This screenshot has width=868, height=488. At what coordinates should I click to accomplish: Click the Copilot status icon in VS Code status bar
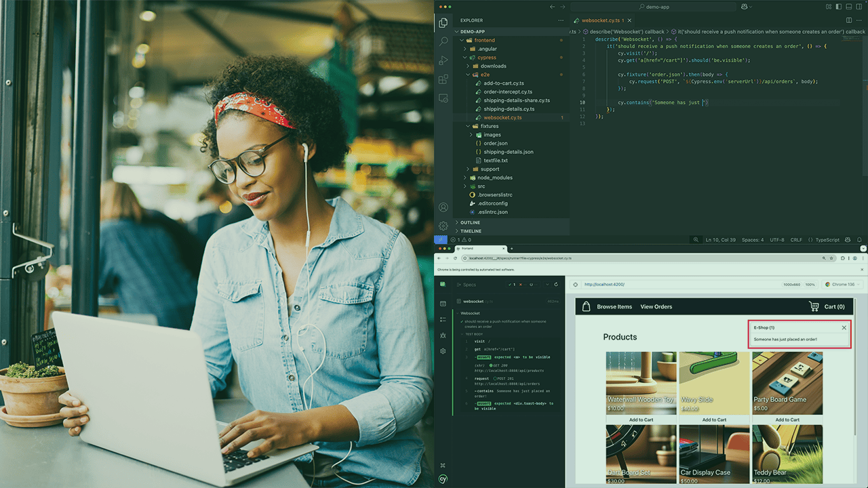848,240
